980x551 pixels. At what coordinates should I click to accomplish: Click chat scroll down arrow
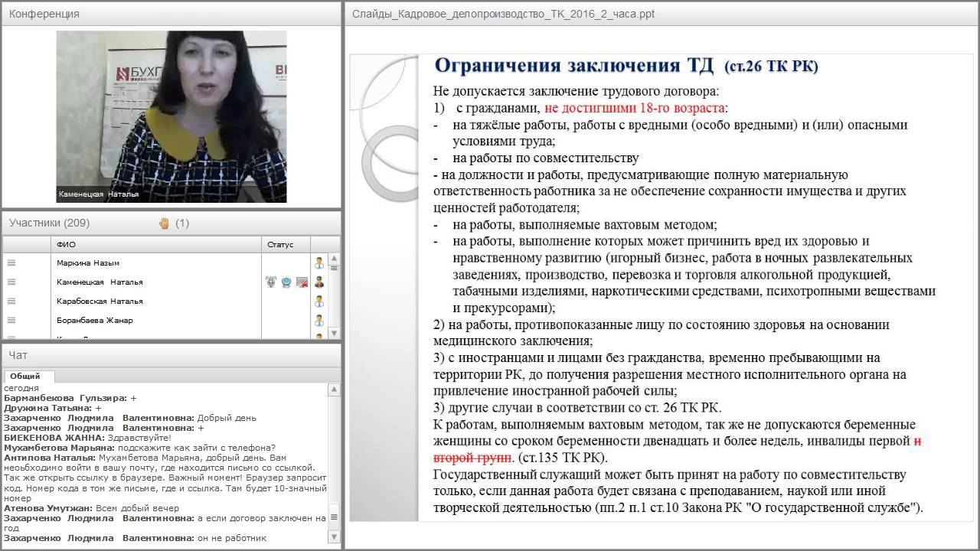[x=335, y=538]
